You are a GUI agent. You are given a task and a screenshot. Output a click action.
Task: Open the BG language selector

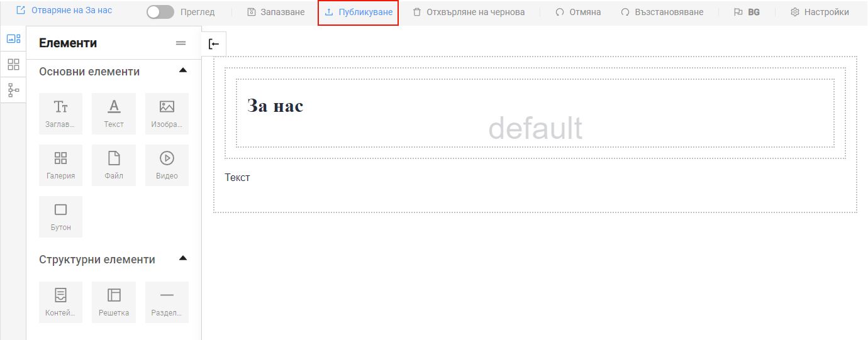click(747, 12)
